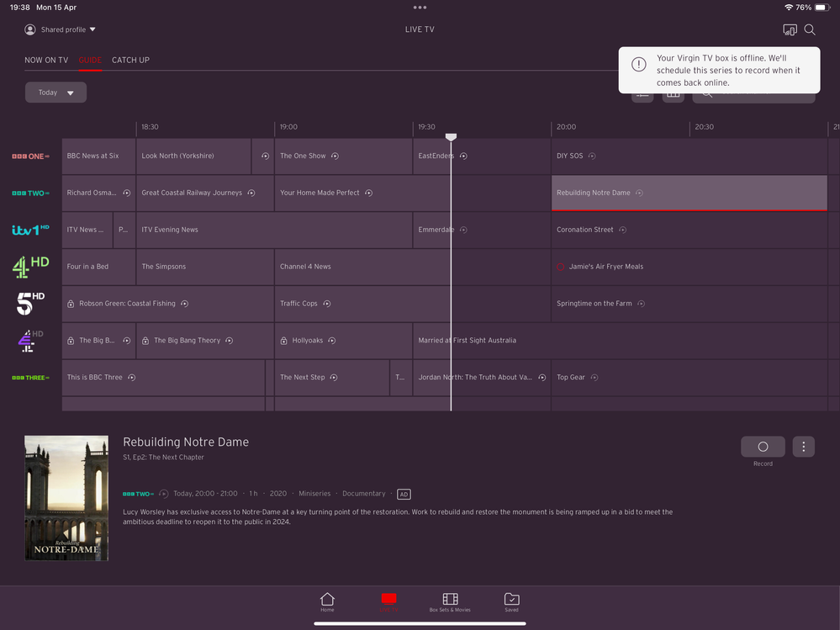Viewport: 840px width, 630px height.
Task: Select the BBC TWO channel logo
Action: (30, 193)
